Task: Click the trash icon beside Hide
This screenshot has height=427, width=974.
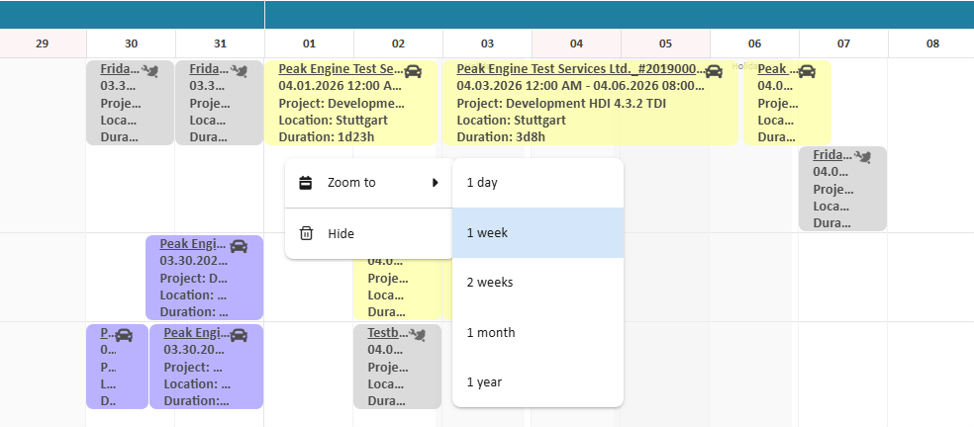Action: [306, 234]
